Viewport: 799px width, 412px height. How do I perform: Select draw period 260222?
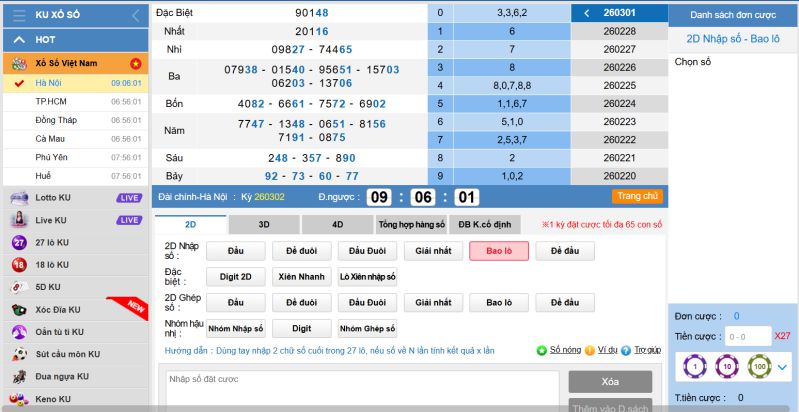click(619, 140)
